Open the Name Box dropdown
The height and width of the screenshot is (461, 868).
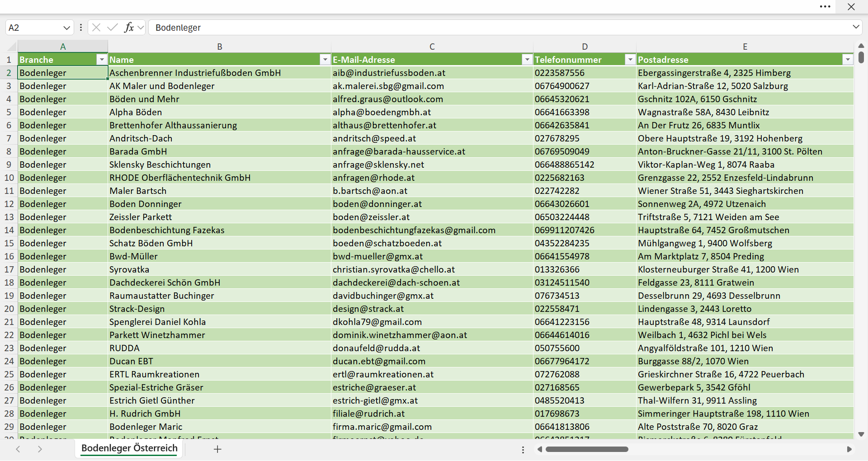tap(66, 28)
